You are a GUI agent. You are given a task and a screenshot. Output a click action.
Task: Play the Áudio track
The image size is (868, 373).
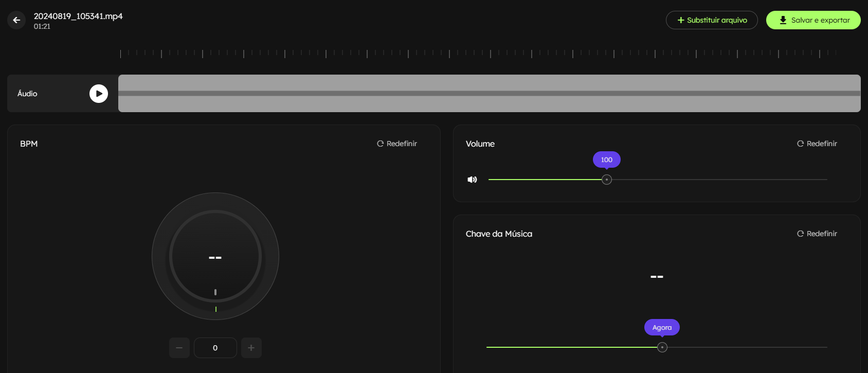[x=99, y=94]
